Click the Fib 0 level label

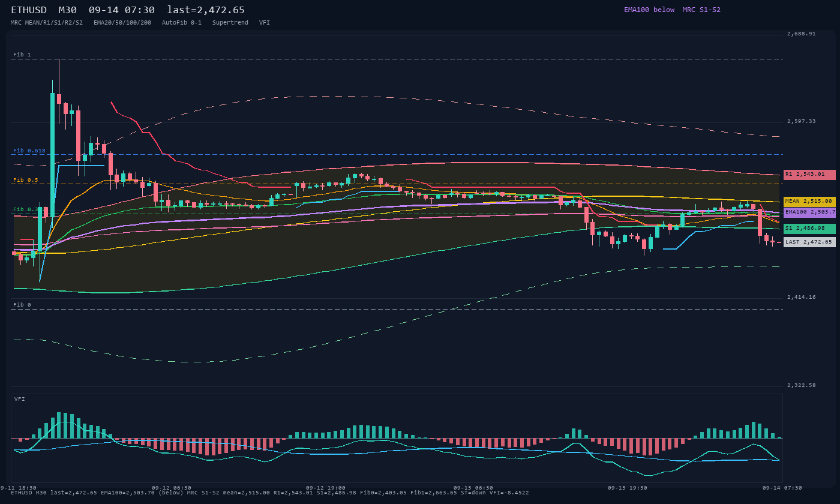click(x=22, y=305)
